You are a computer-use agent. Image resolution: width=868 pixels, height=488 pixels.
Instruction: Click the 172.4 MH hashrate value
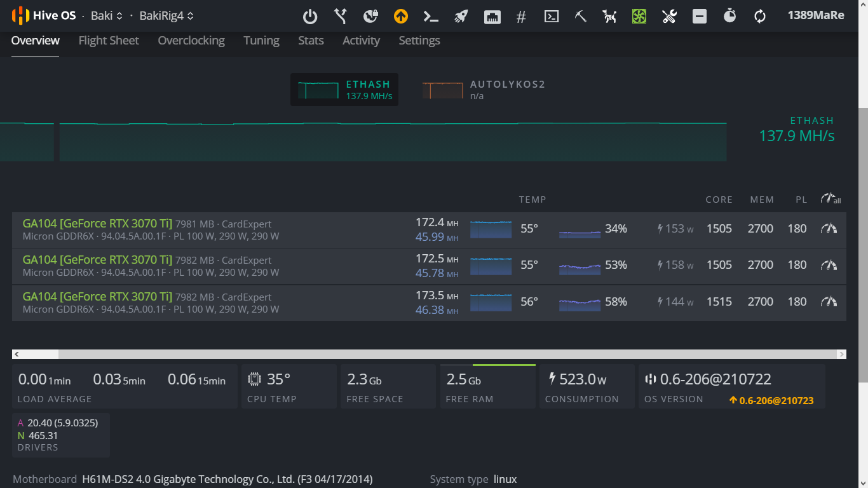tap(437, 222)
